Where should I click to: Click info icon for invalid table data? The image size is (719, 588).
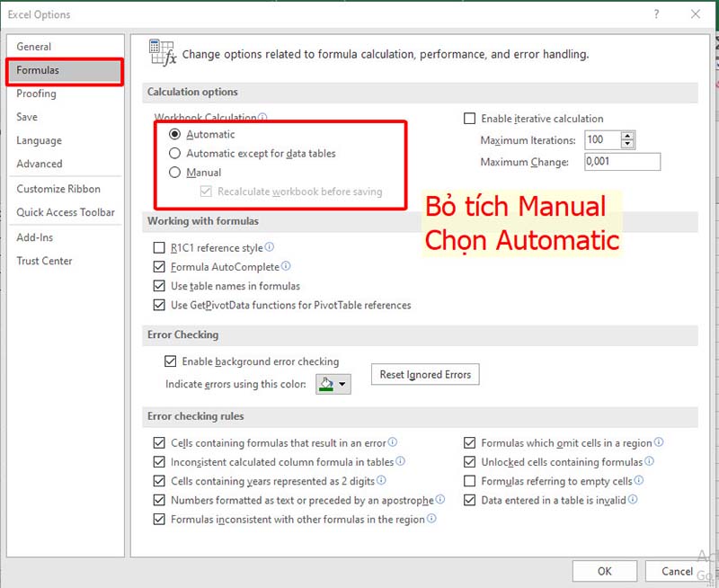[633, 499]
